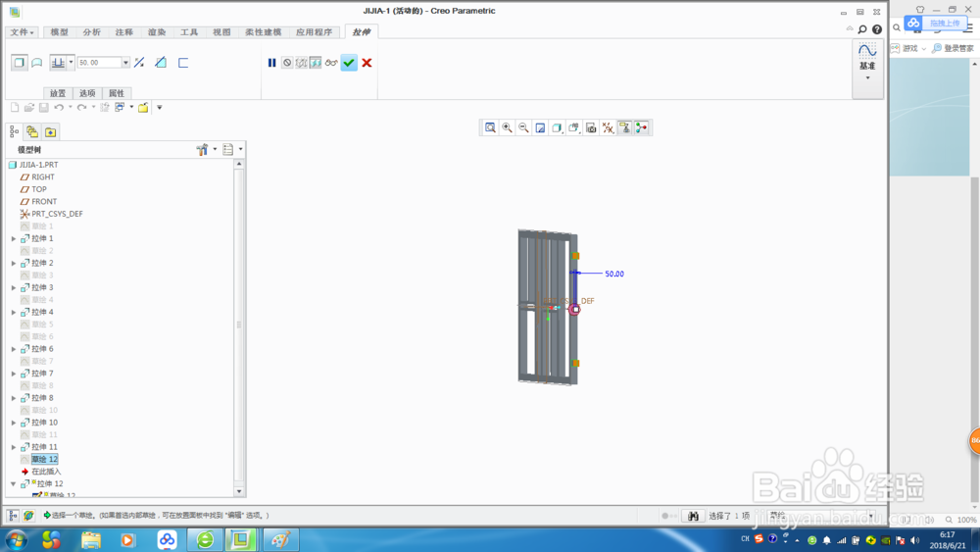The image size is (980, 552).
Task: Open saved orientations icon
Action: coord(573,127)
